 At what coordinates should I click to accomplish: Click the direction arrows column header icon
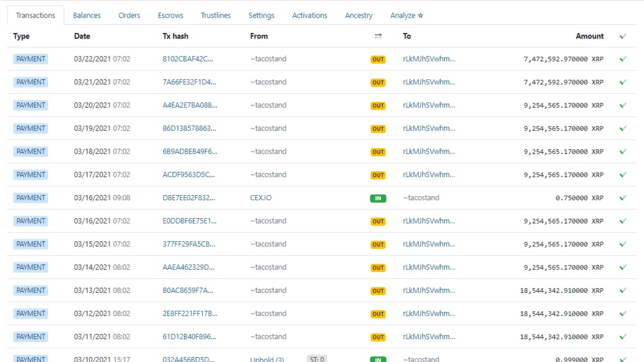point(378,36)
